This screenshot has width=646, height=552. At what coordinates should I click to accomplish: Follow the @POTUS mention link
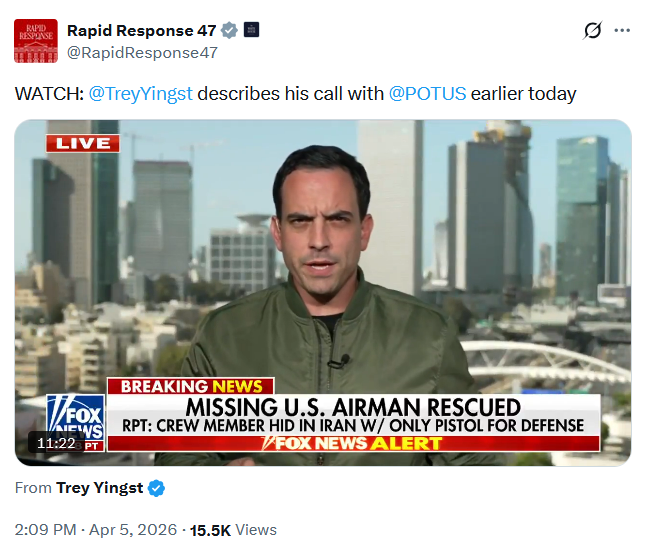tap(427, 94)
